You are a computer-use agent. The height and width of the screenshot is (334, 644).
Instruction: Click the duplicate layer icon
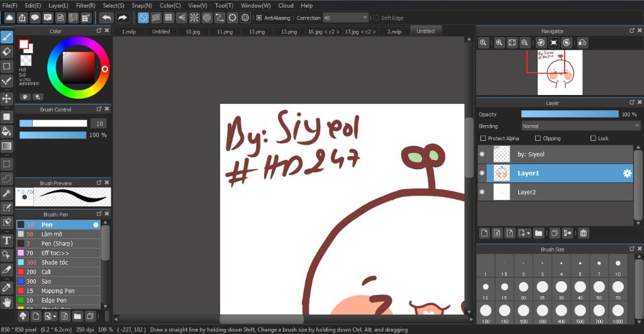click(555, 233)
